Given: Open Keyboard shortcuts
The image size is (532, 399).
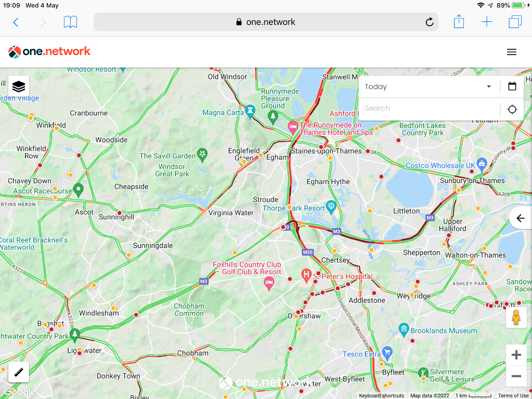Looking at the screenshot, I should (x=382, y=396).
